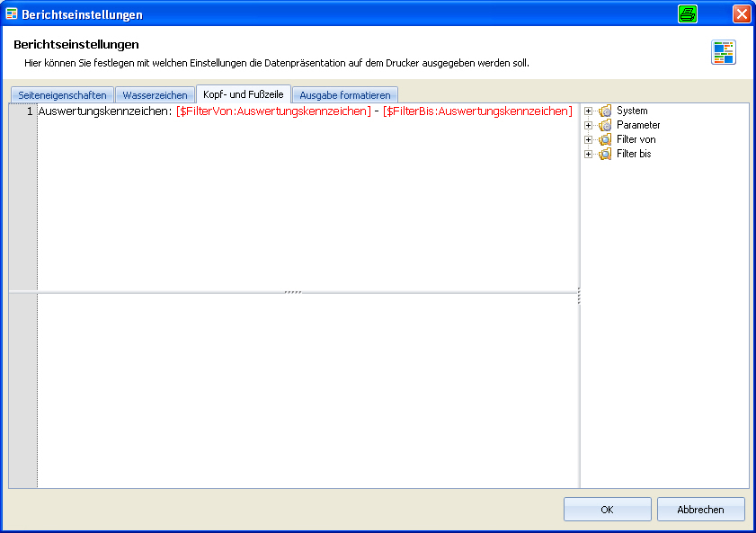Click the System folder icon
The width and height of the screenshot is (756, 533).
[605, 111]
